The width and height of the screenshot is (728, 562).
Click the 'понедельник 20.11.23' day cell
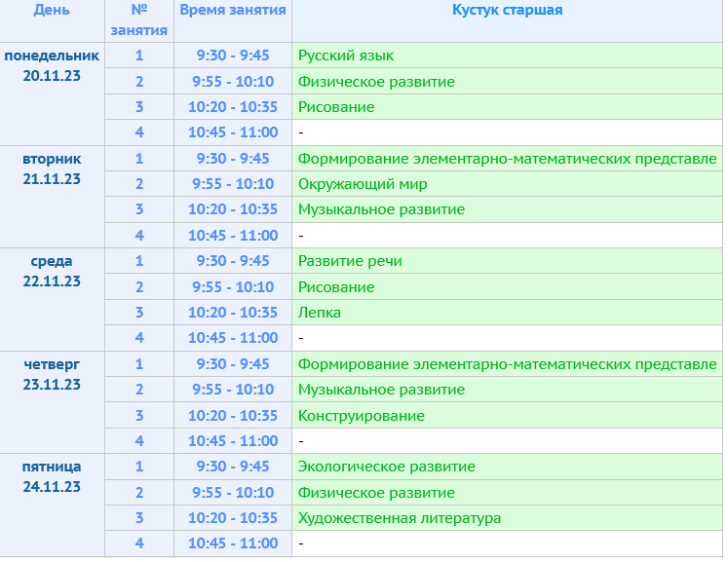click(52, 66)
